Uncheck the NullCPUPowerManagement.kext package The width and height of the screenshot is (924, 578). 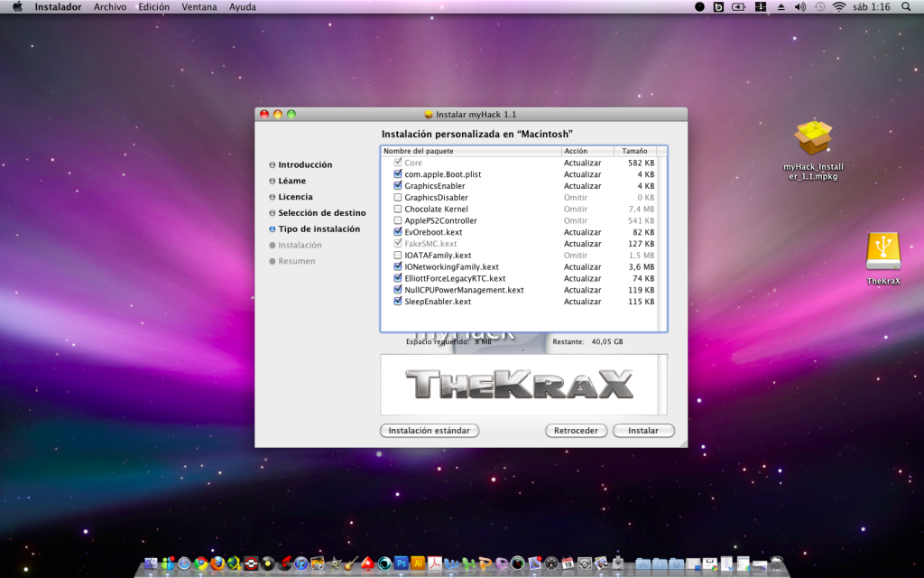tap(398, 290)
